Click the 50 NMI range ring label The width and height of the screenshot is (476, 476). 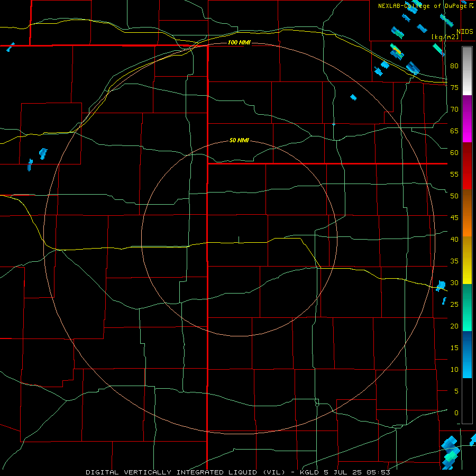[239, 140]
